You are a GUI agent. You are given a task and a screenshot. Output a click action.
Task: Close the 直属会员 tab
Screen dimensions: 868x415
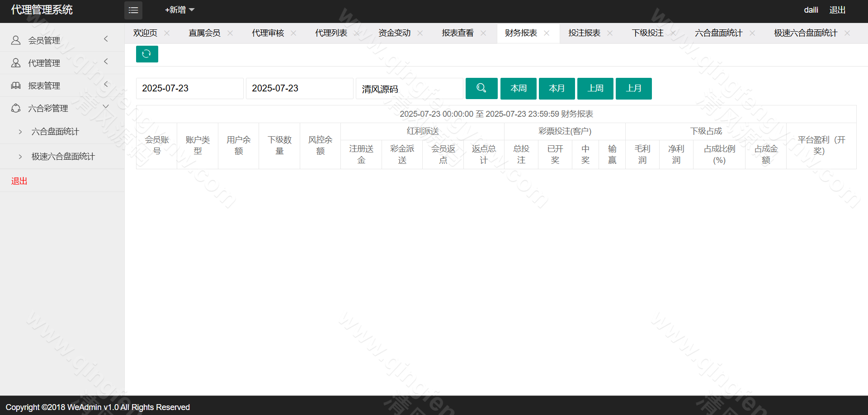point(230,33)
